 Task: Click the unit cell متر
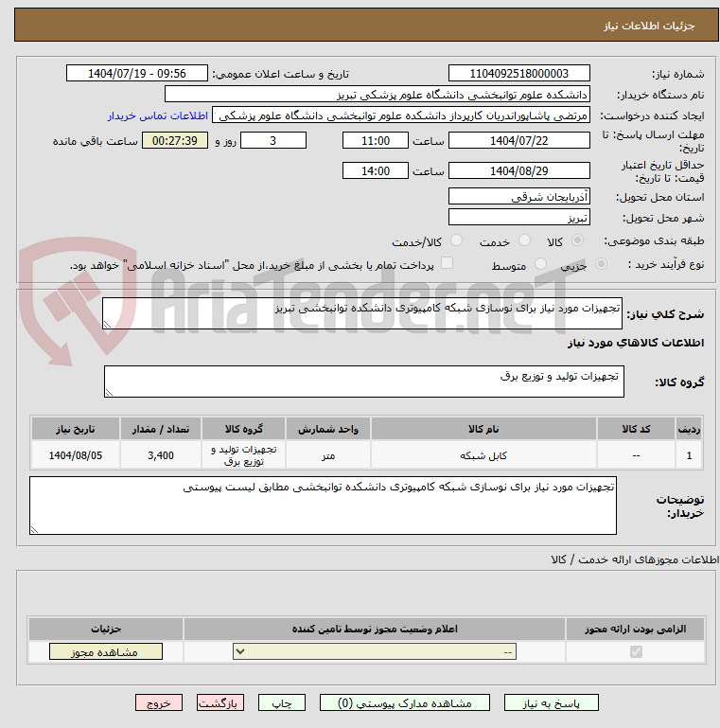tap(328, 455)
